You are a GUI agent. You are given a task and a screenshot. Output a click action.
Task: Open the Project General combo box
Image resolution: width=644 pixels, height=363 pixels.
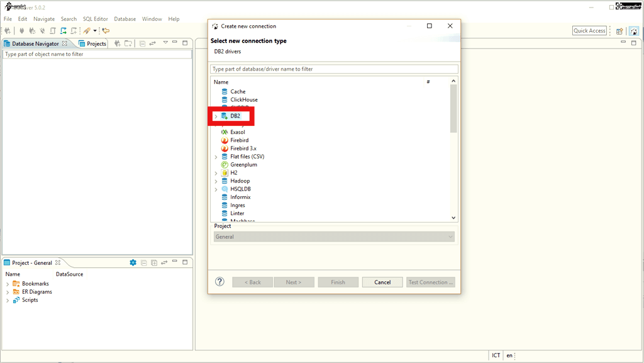point(334,237)
